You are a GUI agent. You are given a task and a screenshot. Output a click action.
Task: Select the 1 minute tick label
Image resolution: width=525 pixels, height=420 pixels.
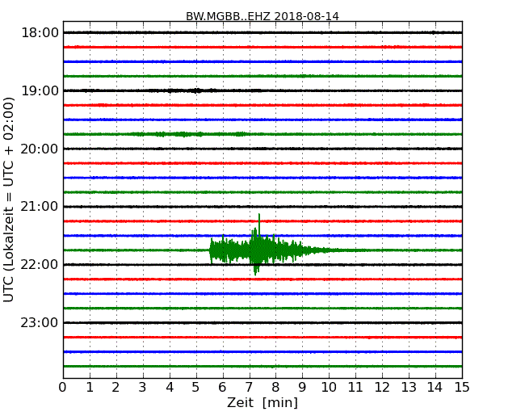90,388
